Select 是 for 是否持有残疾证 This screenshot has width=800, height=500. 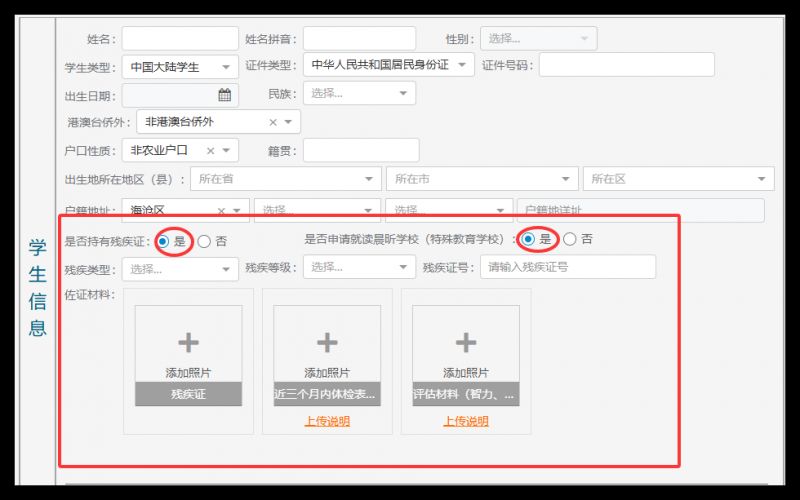pos(163,241)
